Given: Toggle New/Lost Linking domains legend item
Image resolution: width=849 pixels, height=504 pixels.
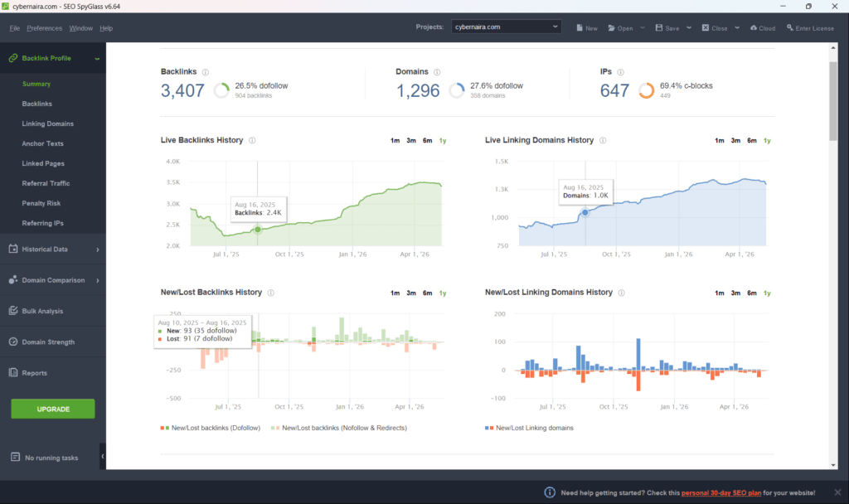Looking at the screenshot, I should pos(529,428).
